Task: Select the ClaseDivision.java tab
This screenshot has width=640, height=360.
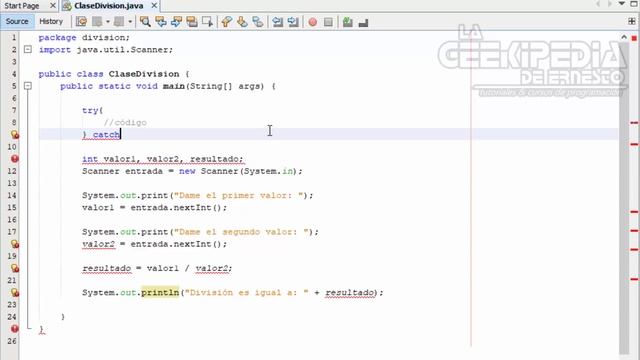Action: pyautogui.click(x=109, y=6)
